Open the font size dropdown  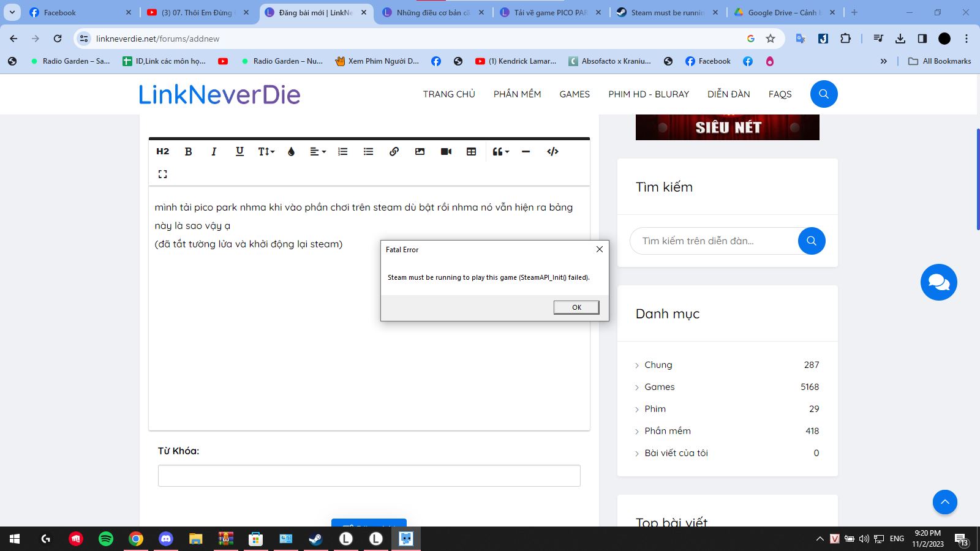tap(266, 152)
